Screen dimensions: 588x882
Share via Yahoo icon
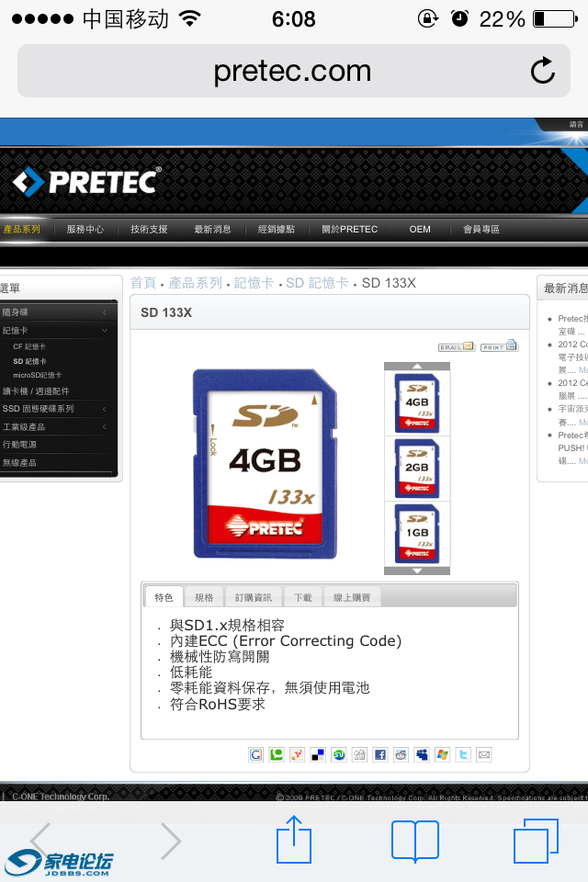click(297, 755)
